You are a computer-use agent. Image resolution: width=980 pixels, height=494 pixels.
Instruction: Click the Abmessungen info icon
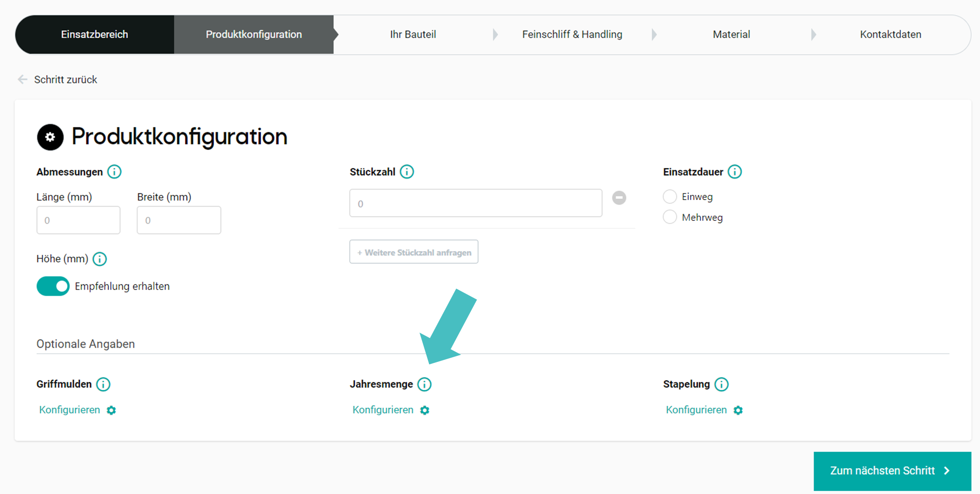pos(114,172)
